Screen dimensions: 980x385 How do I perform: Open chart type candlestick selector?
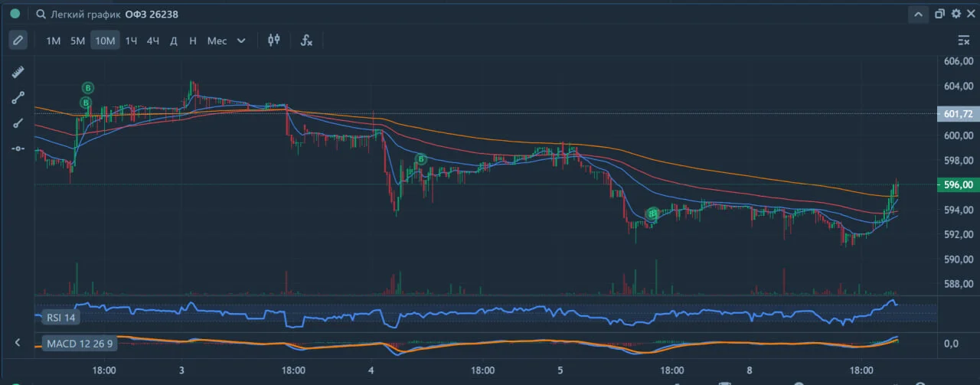274,40
